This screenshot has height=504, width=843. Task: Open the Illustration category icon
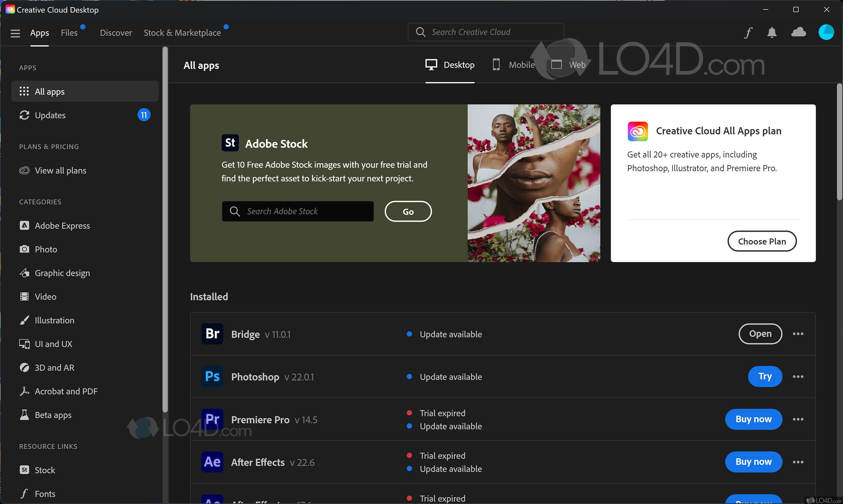coord(24,320)
